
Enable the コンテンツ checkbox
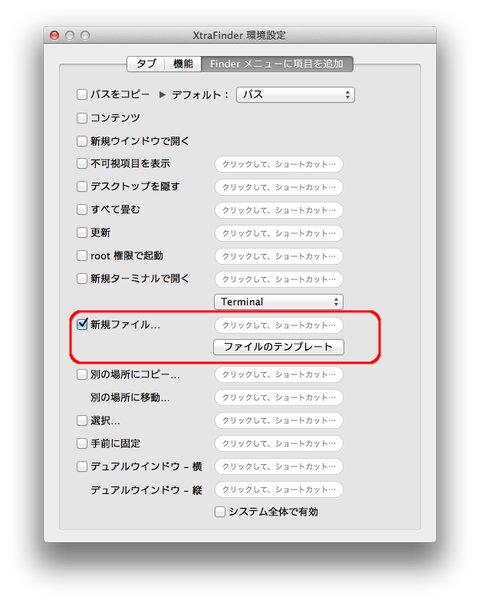[82, 118]
